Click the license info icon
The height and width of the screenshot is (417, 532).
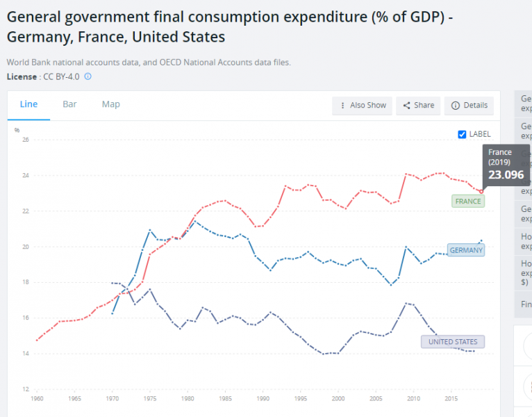(x=88, y=76)
